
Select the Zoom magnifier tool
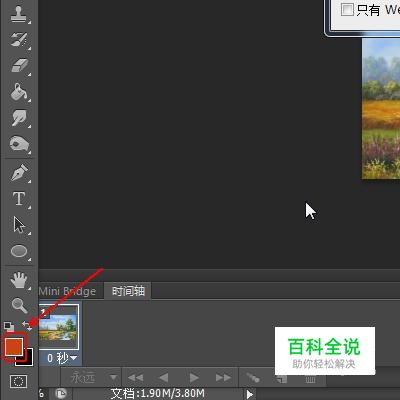click(x=19, y=305)
